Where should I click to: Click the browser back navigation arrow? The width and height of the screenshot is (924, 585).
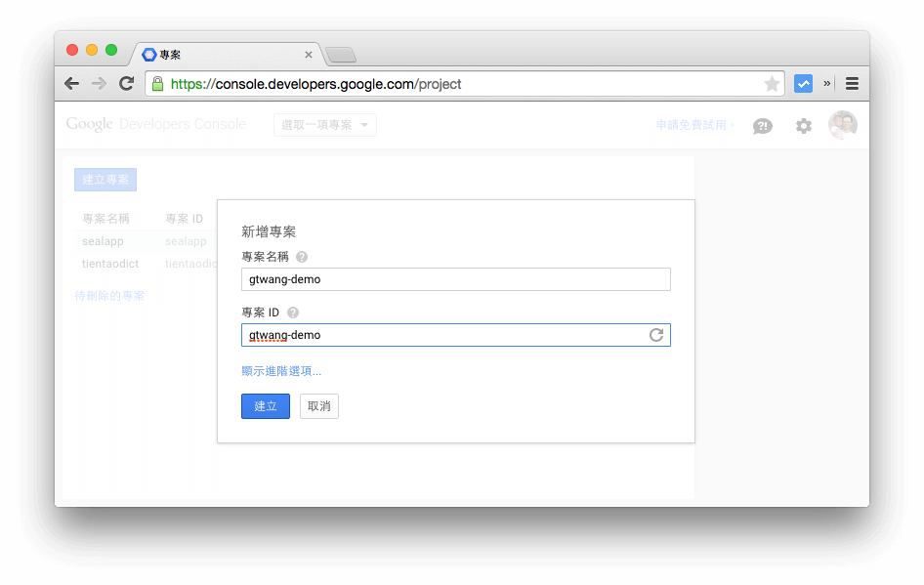pos(71,83)
